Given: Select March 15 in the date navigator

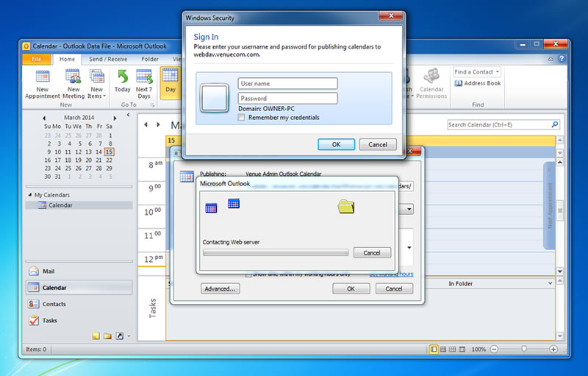Looking at the screenshot, I should pyautogui.click(x=109, y=152).
